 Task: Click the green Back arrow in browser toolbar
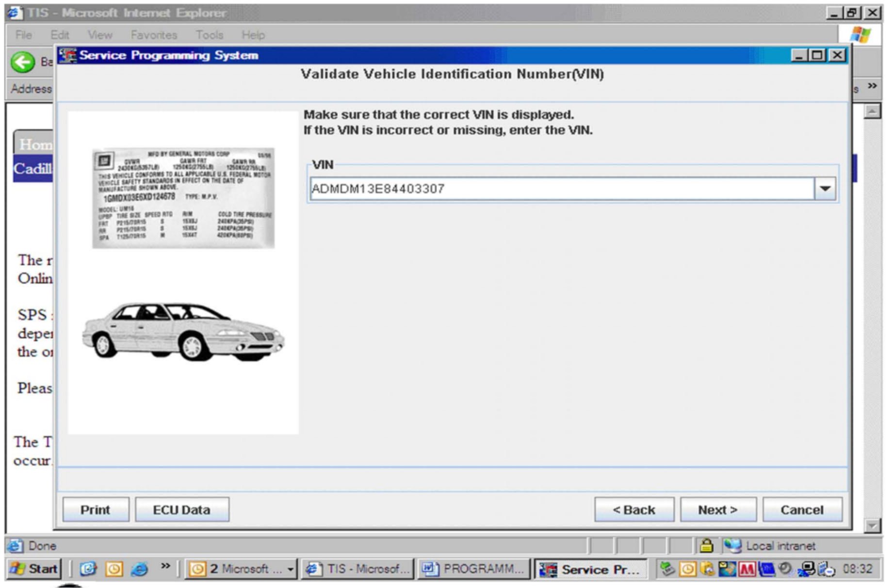pyautogui.click(x=22, y=62)
